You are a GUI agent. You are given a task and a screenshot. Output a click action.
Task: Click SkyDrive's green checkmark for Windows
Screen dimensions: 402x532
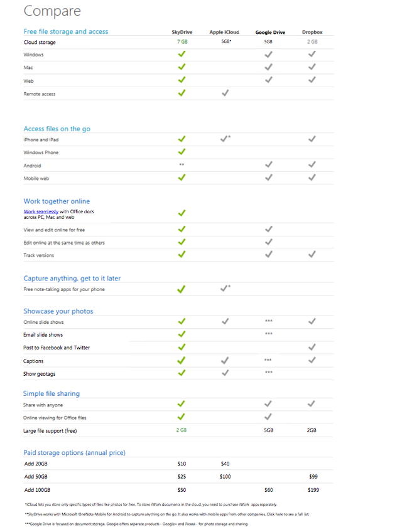[182, 54]
